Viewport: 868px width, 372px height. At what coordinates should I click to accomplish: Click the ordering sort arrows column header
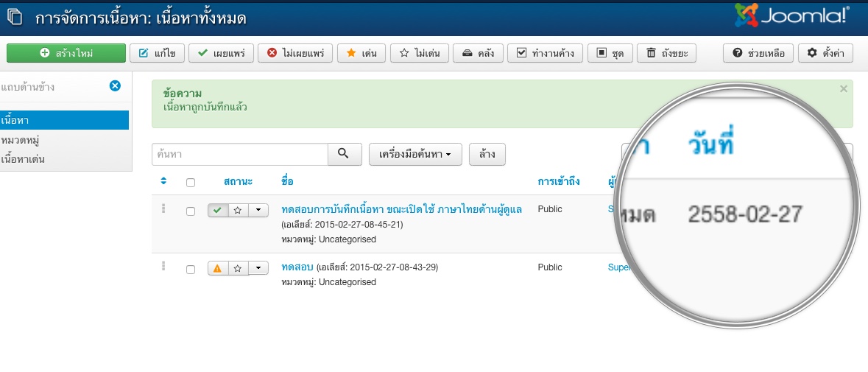point(163,181)
